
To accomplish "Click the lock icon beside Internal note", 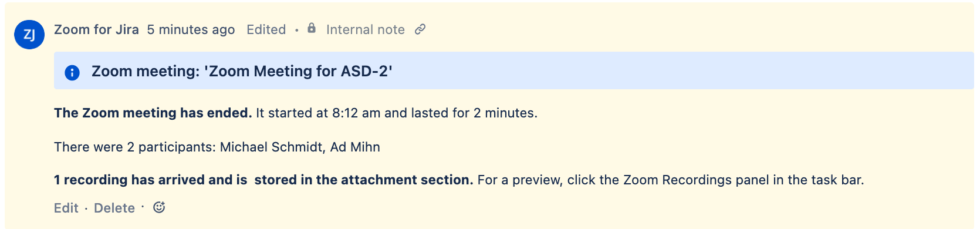I will point(312,28).
